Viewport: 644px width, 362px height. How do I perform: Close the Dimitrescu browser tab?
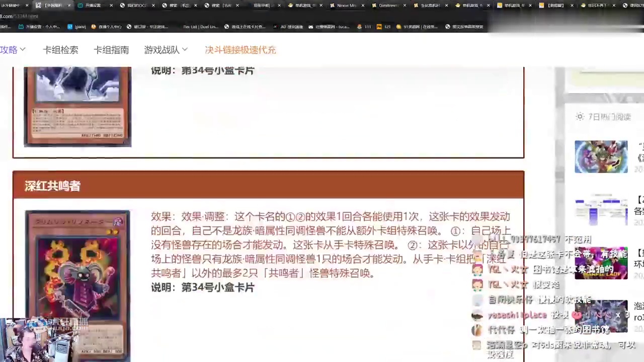click(x=404, y=6)
